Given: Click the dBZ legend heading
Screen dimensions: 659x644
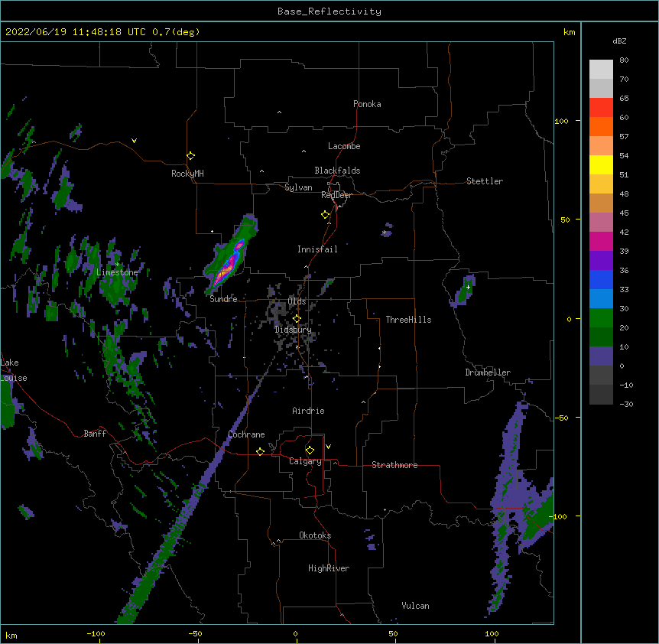Looking at the screenshot, I should click(619, 41).
